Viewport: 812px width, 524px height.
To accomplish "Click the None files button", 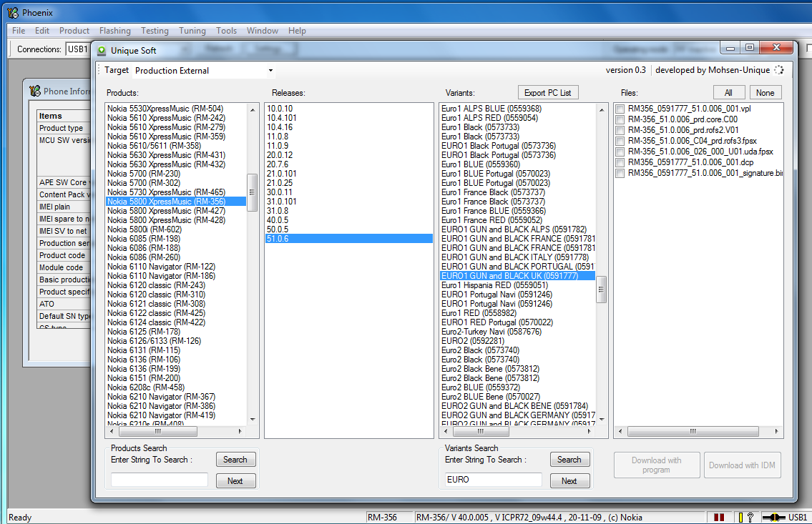I will 765,93.
